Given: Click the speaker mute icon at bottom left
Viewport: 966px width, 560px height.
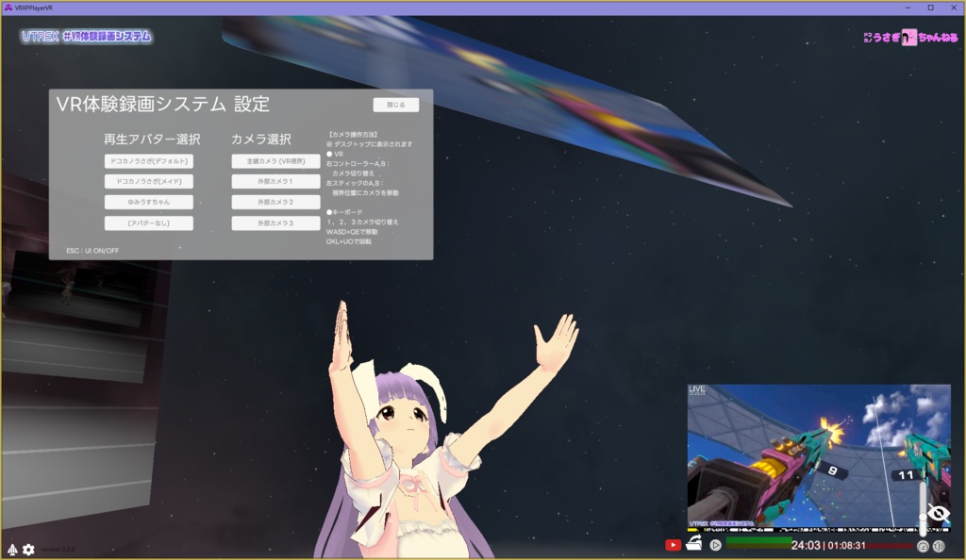Looking at the screenshot, I should click(x=13, y=549).
